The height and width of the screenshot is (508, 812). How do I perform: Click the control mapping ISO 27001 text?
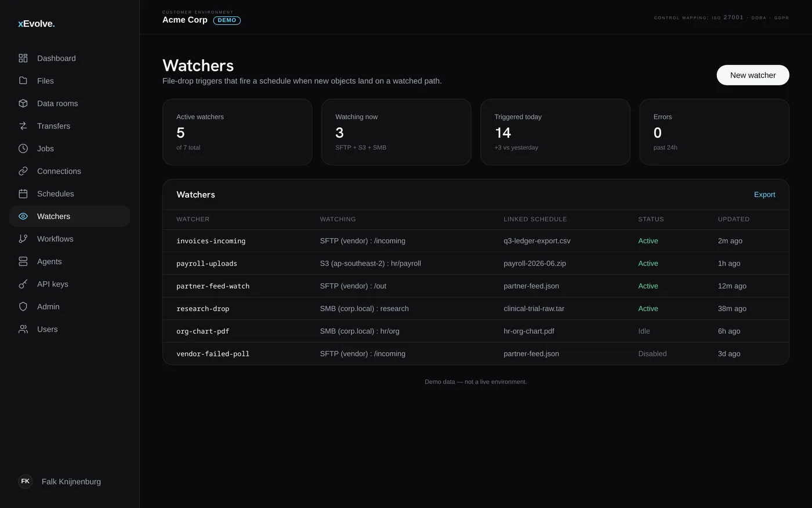coord(722,18)
